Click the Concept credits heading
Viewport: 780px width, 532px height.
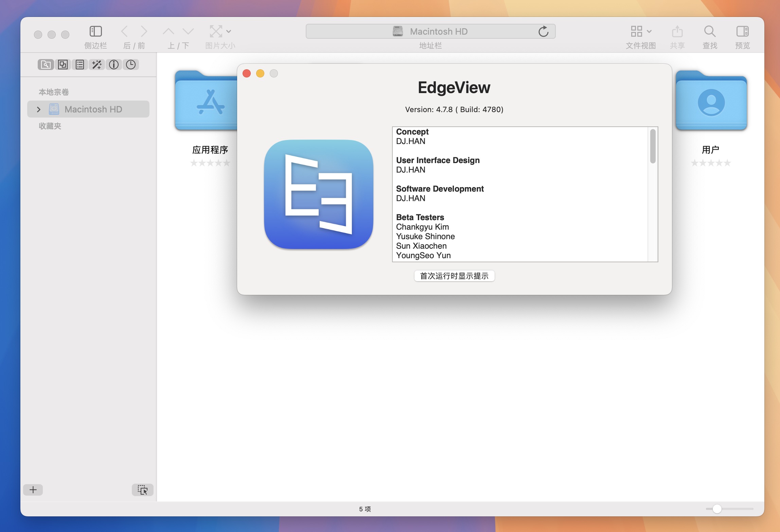click(x=412, y=131)
